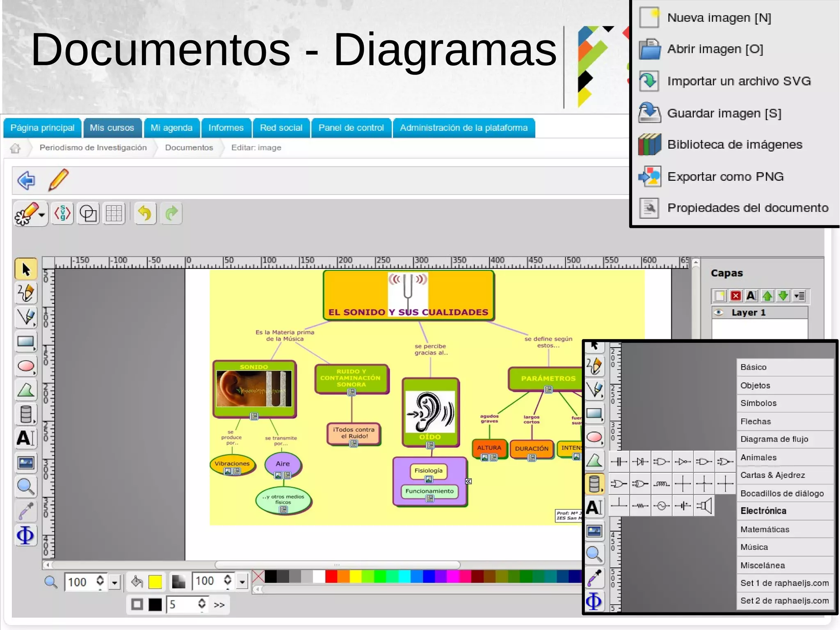Go to Documentos breadcrumb

[189, 148]
